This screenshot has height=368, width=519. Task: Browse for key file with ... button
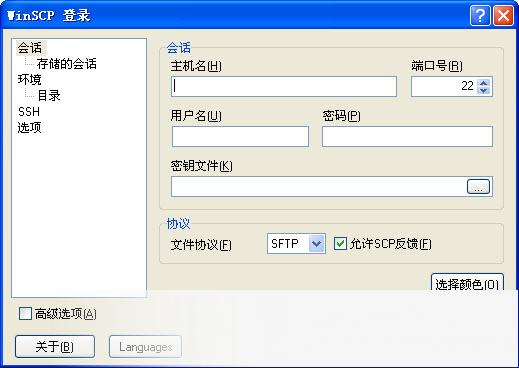click(478, 187)
